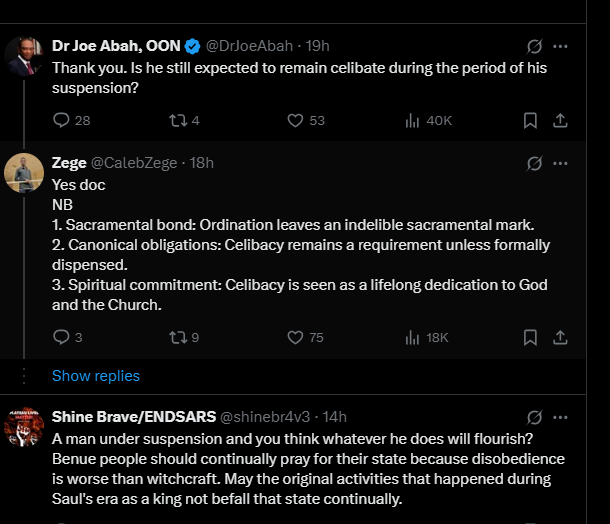
Task: Open @DrJoeAbah profile handle
Action: pyautogui.click(x=249, y=46)
